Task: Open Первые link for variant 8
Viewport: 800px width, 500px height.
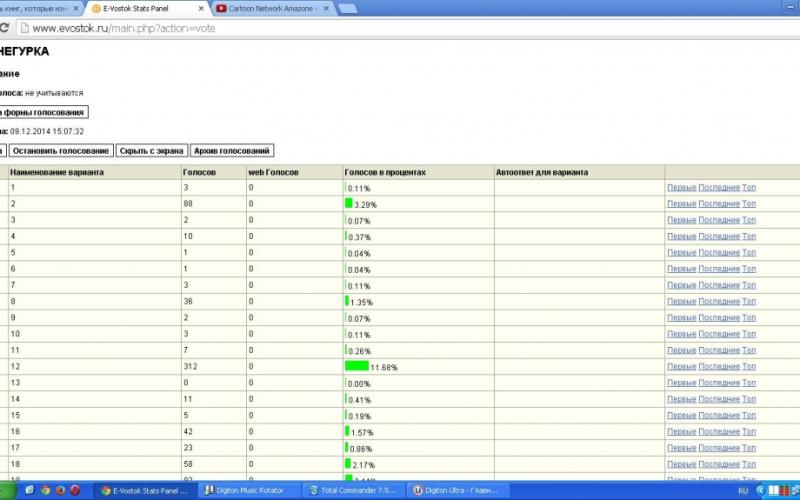Action: point(681,301)
